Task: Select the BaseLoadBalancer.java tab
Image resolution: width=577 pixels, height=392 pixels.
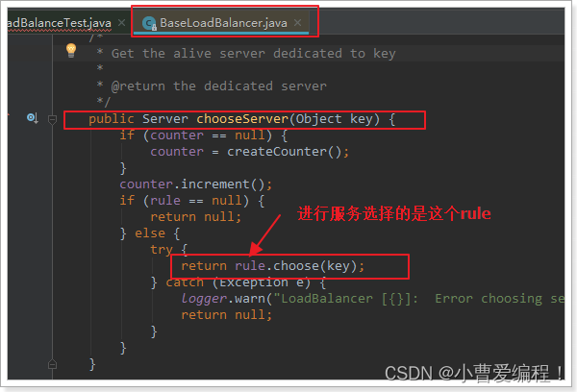Action: [x=223, y=23]
